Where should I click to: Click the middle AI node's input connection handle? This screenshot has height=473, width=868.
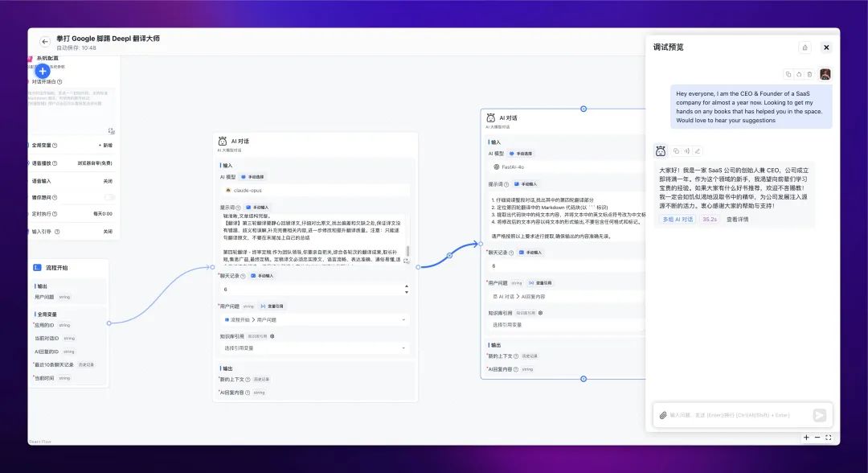(212, 267)
